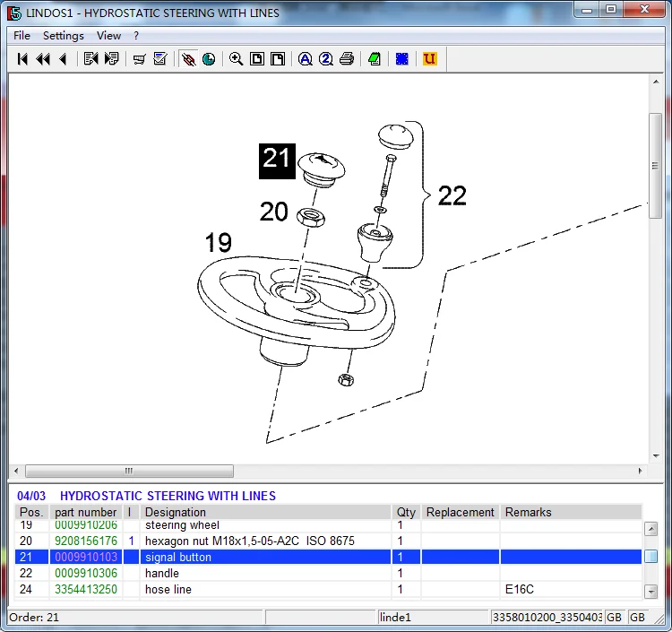The width and height of the screenshot is (672, 632).
Task: Click the green book icon
Action: tap(374, 59)
